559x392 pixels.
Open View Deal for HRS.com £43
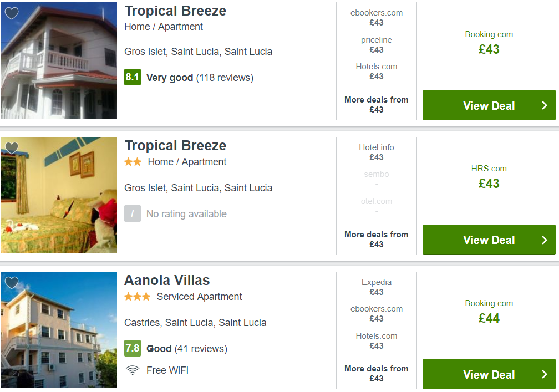(x=489, y=240)
